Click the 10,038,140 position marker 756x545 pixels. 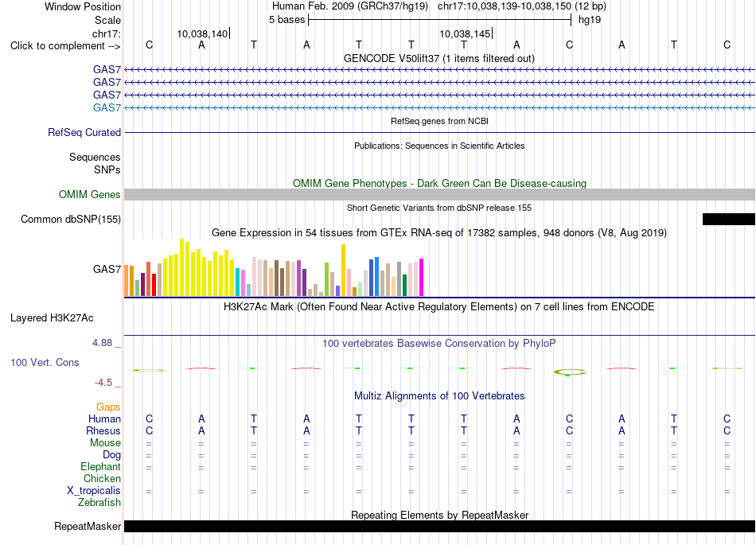(x=202, y=33)
